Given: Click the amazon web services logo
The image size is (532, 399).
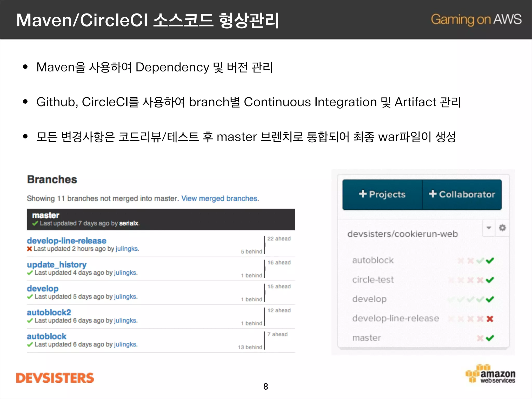Looking at the screenshot, I should pyautogui.click(x=490, y=374).
